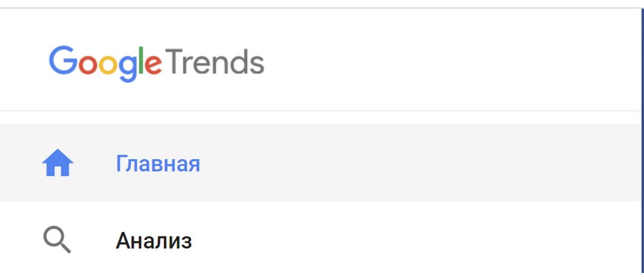The width and height of the screenshot is (644, 273).
Task: Click the gray Trends wordmark
Action: [x=215, y=62]
